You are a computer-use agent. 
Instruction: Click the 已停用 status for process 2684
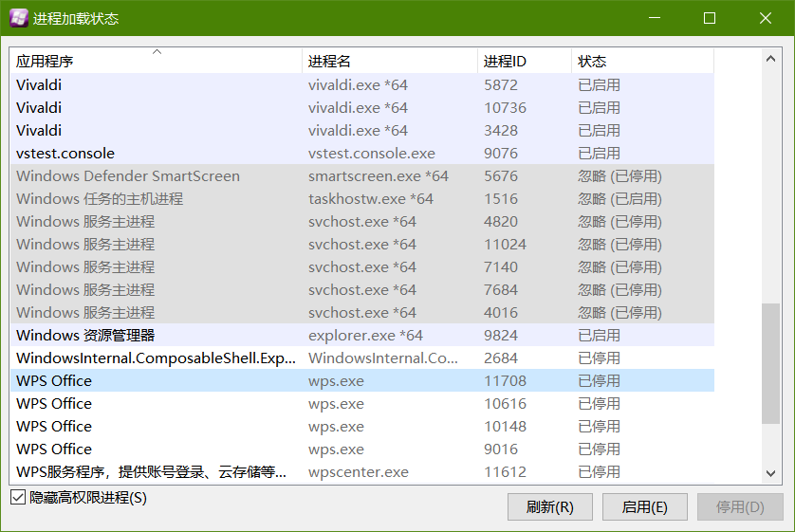(x=599, y=358)
